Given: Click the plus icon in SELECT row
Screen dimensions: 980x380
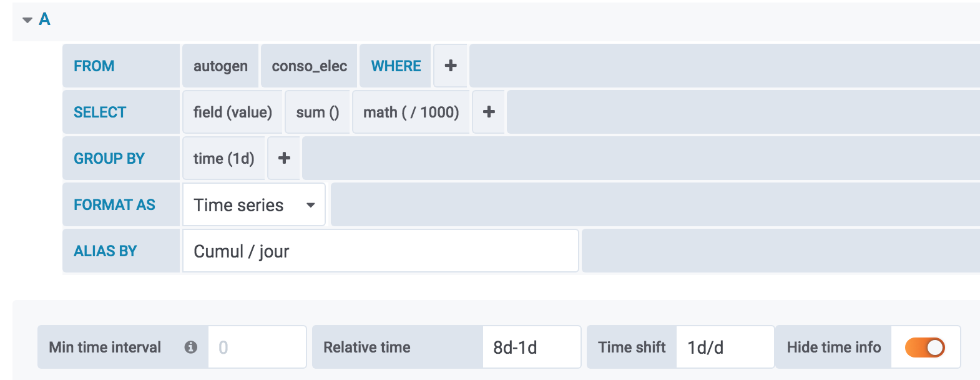Looking at the screenshot, I should coord(489,112).
